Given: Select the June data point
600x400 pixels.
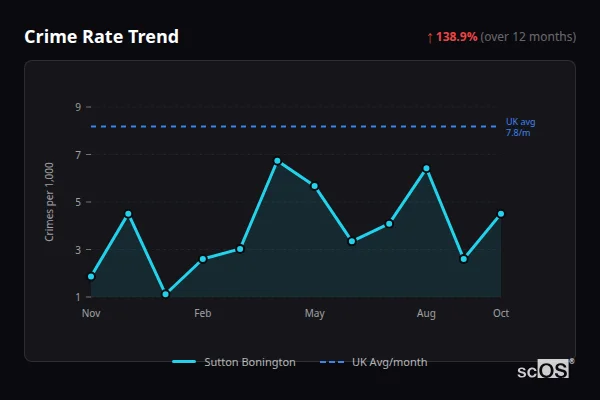Looking at the screenshot, I should [352, 241].
